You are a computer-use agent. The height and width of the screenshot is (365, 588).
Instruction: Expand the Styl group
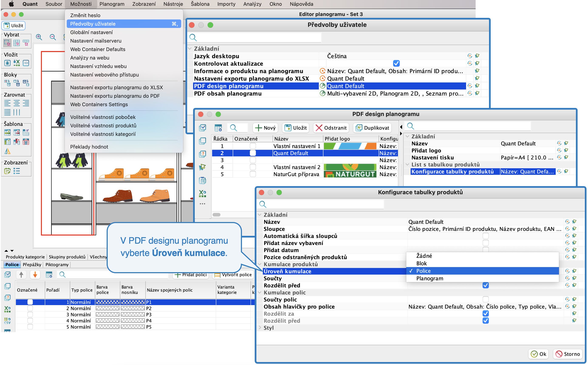pos(260,328)
